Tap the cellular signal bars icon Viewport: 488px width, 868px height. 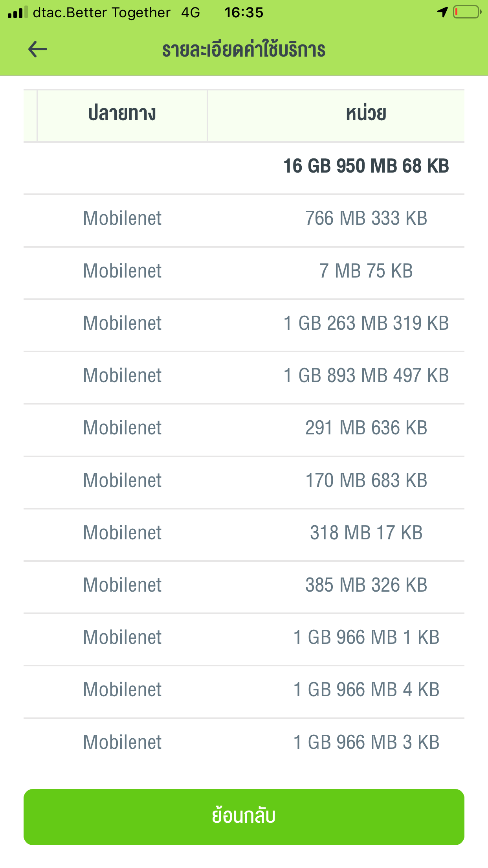18,12
